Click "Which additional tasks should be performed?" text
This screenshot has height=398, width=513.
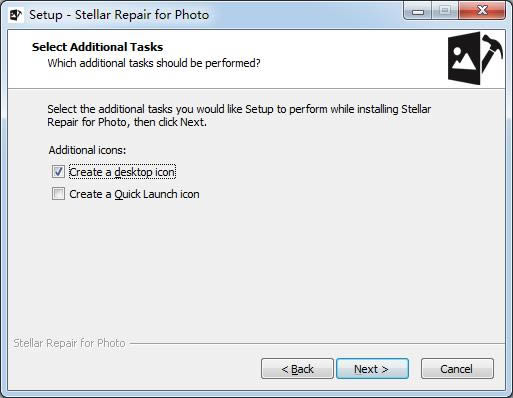pyautogui.click(x=154, y=63)
